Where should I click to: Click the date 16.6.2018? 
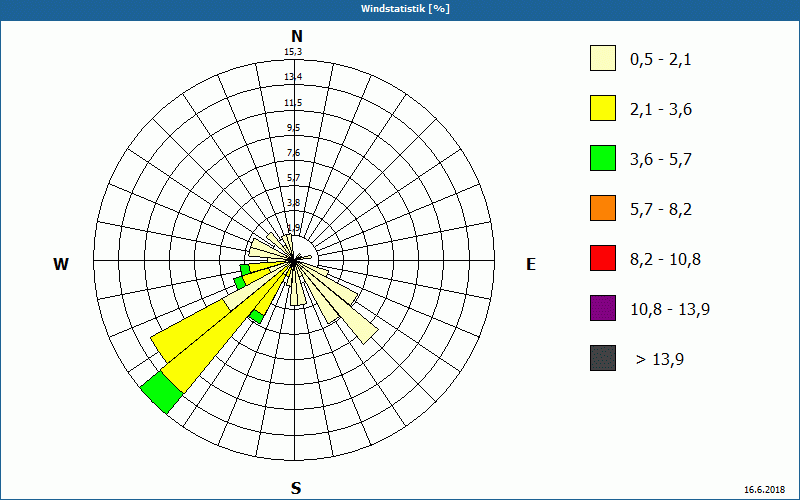click(x=764, y=490)
